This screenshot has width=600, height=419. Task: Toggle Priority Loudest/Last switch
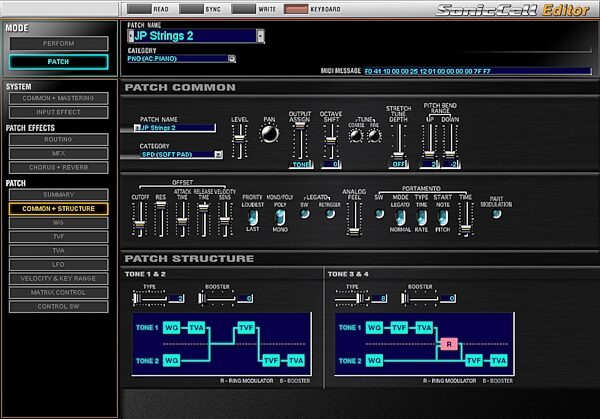point(253,217)
